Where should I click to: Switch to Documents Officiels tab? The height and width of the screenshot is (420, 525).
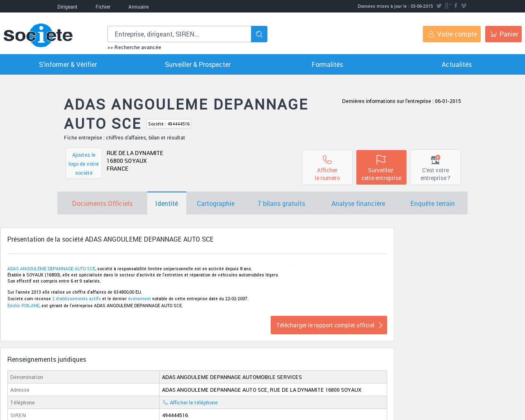pyautogui.click(x=102, y=203)
